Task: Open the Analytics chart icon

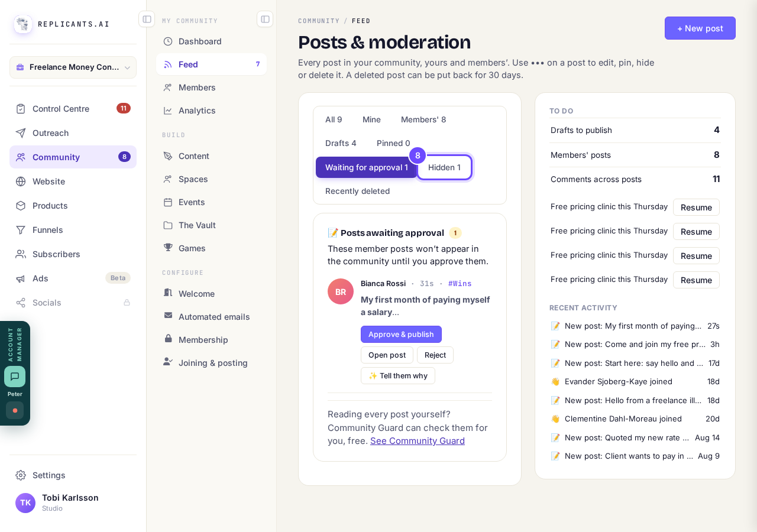Action: pos(168,110)
